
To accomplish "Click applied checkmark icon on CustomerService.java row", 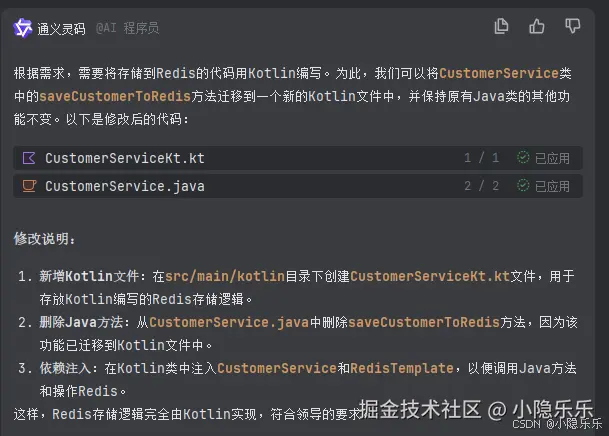I will (523, 185).
